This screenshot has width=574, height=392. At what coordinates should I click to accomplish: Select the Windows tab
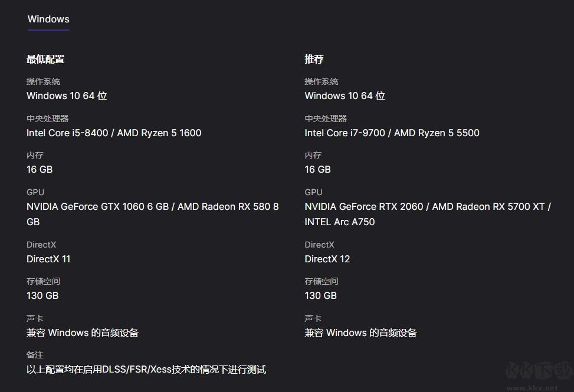point(48,19)
